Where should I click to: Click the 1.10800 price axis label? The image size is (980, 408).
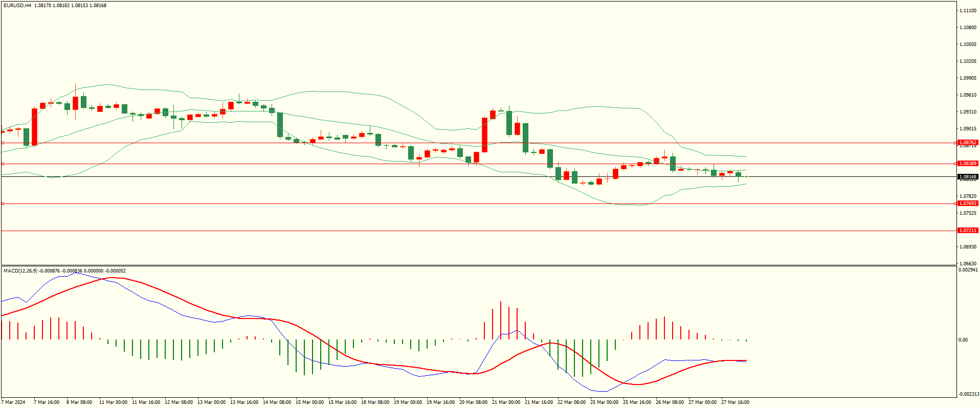[x=968, y=28]
